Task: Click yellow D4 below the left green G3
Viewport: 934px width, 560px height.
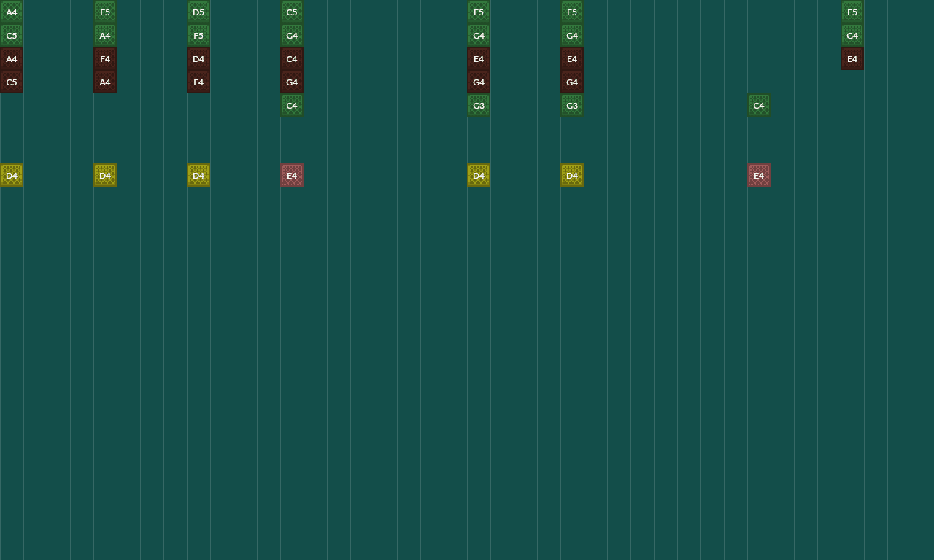Action: pos(479,175)
